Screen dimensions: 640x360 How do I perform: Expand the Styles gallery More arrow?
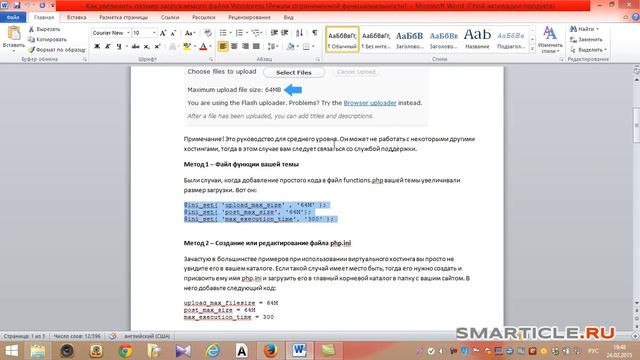click(x=532, y=49)
